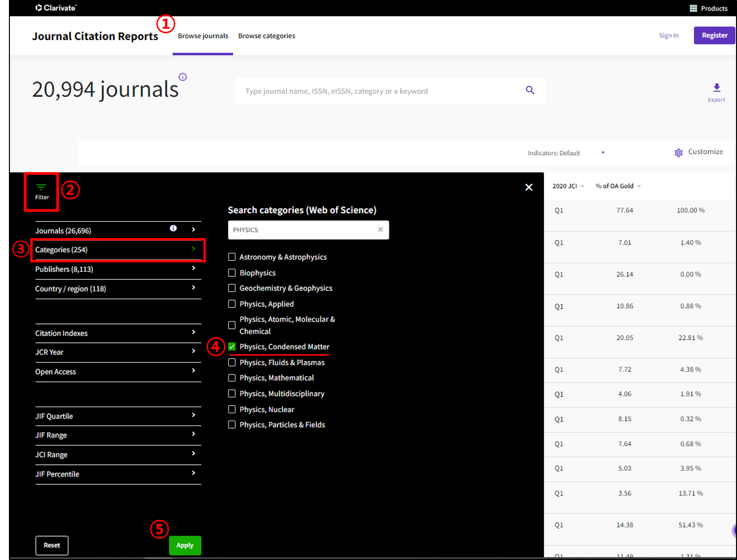Click info icon in Journals filter row
Image resolution: width=737 pixels, height=560 pixels.
pos(173,228)
